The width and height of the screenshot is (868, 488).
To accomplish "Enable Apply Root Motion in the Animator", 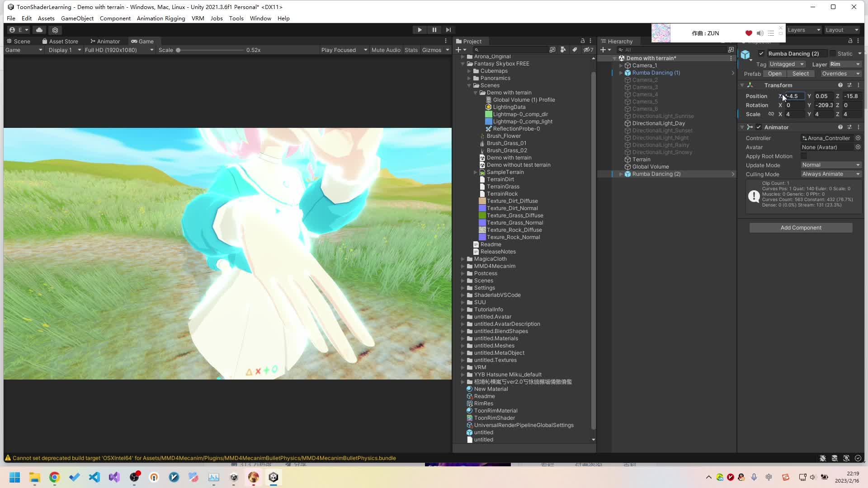I will click(804, 156).
